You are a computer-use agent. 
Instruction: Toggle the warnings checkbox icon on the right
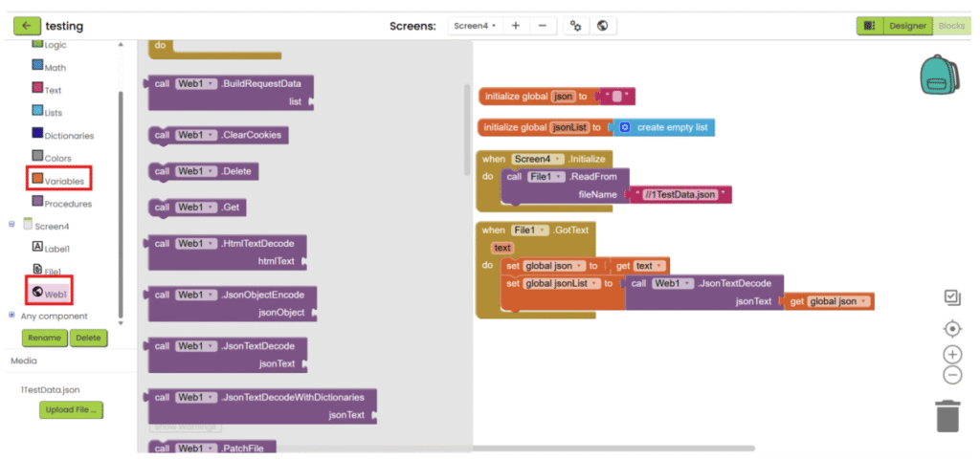point(951,298)
